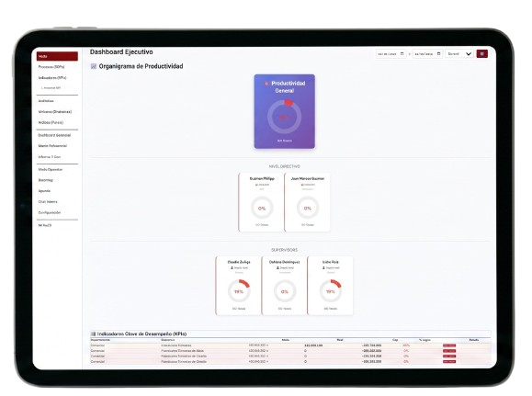Open Chat Interno from the sidebar
Viewport: 532px width, 396px height.
coord(48,201)
